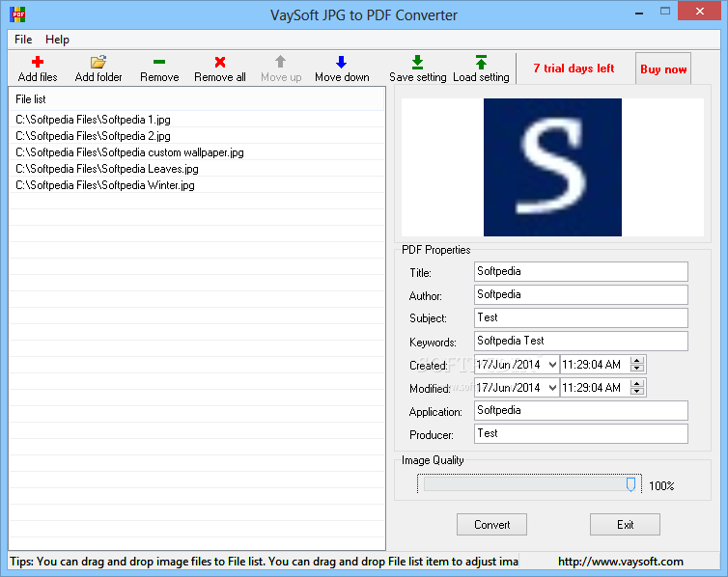The height and width of the screenshot is (577, 728).
Task: Click the Add files red plus icon
Action: [x=38, y=62]
